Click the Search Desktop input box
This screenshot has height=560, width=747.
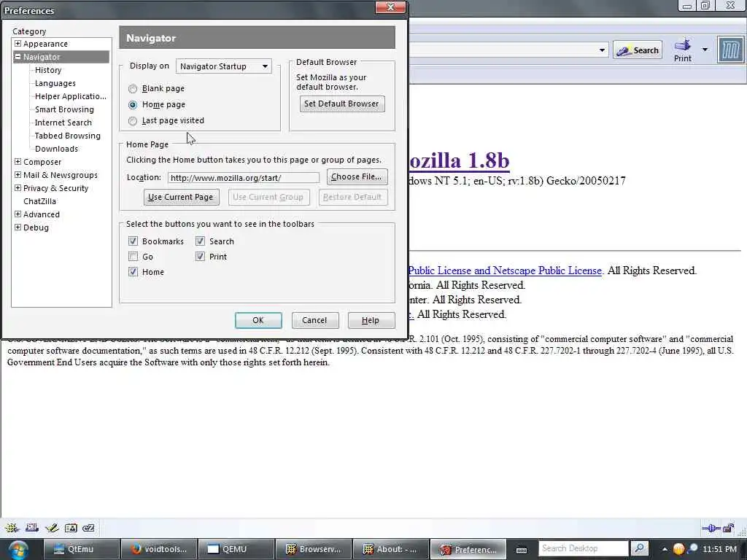pos(583,548)
